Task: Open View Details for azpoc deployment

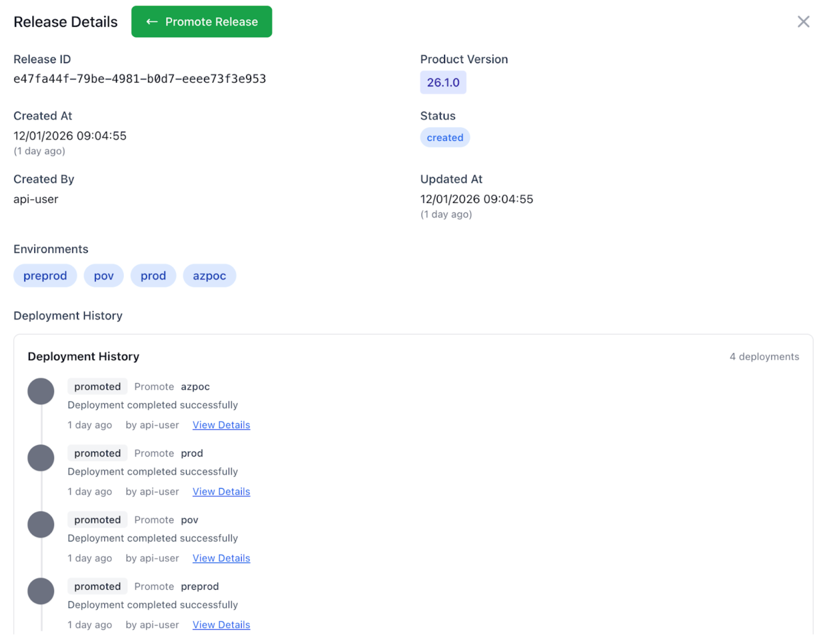Action: click(221, 425)
